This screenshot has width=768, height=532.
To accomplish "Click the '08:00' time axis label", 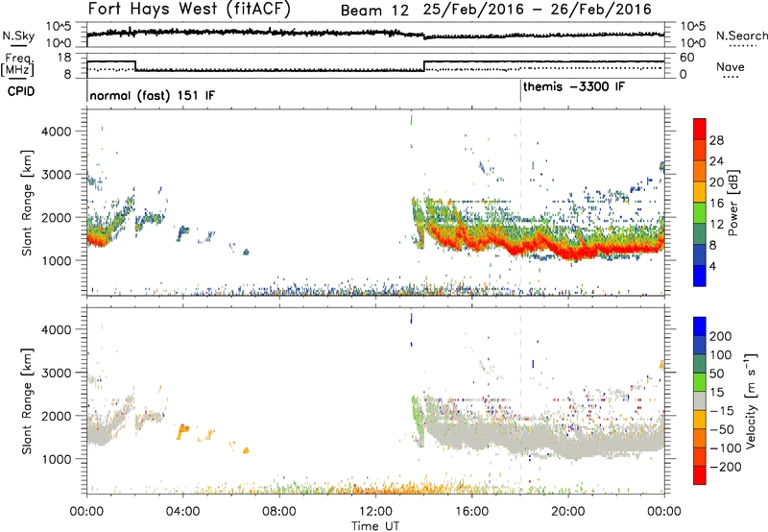I will (279, 512).
